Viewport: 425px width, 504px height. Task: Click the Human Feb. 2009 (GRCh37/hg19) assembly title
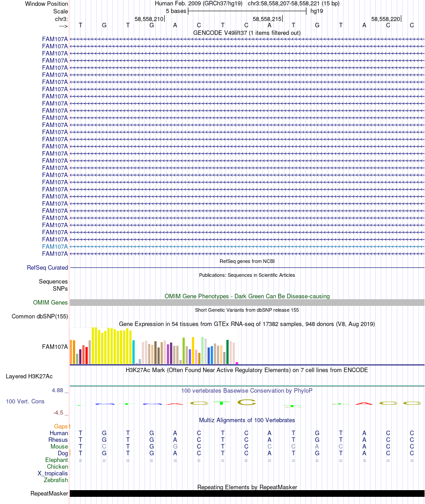[x=198, y=4]
